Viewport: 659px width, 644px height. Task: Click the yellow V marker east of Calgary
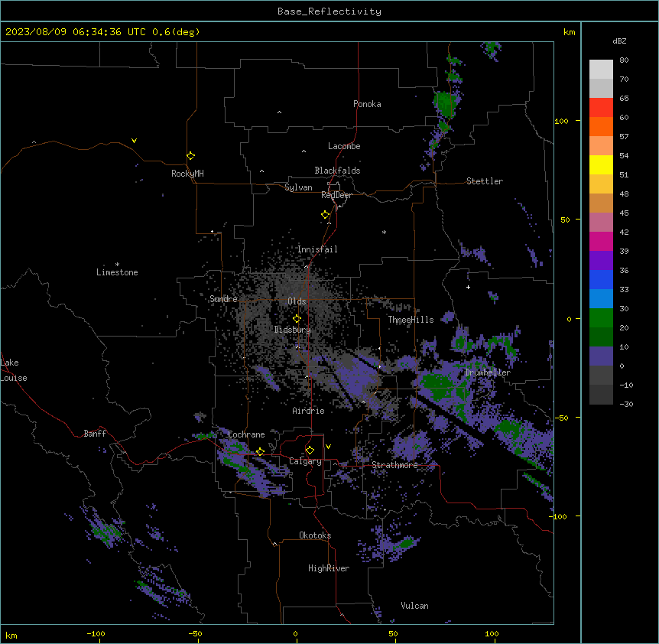pos(328,447)
